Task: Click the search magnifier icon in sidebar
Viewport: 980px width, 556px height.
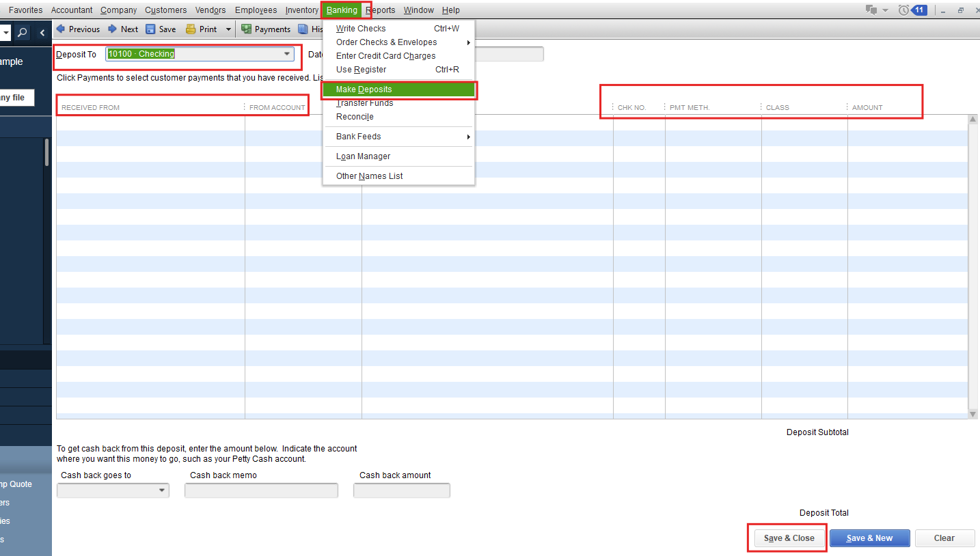Action: [23, 33]
